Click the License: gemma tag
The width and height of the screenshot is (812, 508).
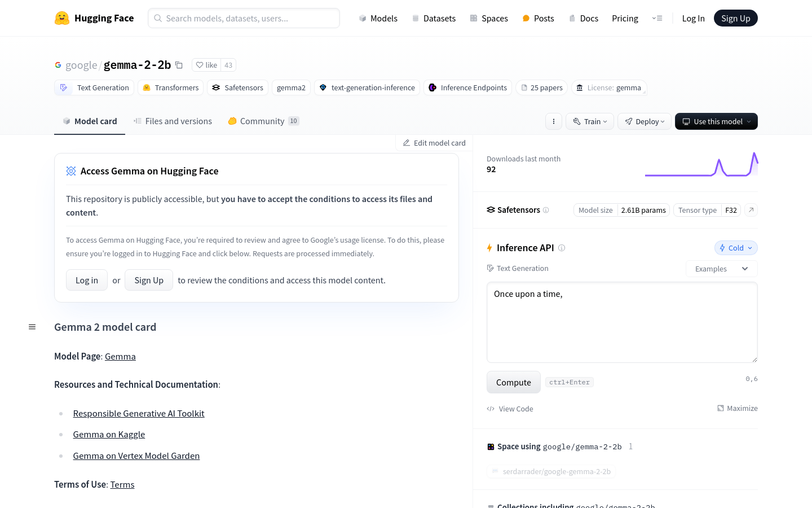tap(609, 87)
